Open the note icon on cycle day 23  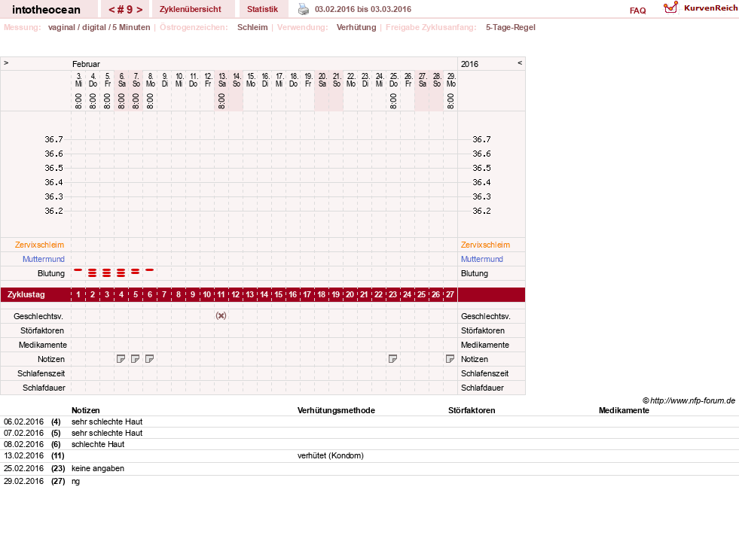(392, 359)
